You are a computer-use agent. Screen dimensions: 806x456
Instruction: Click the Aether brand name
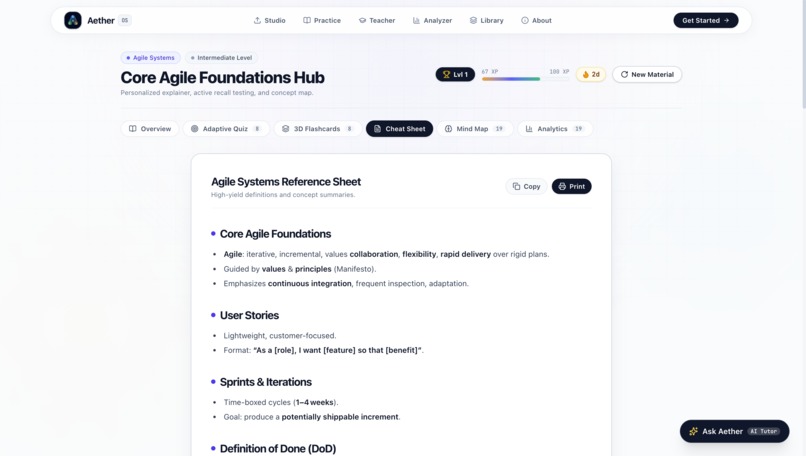pos(101,21)
